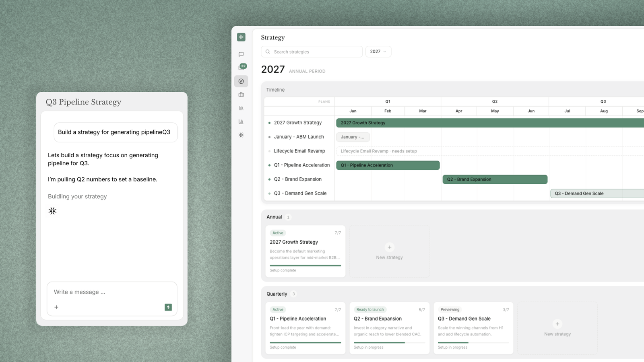This screenshot has width=644, height=362.
Task: Click user message 'Build a strategy' bubble
Action: click(x=116, y=132)
